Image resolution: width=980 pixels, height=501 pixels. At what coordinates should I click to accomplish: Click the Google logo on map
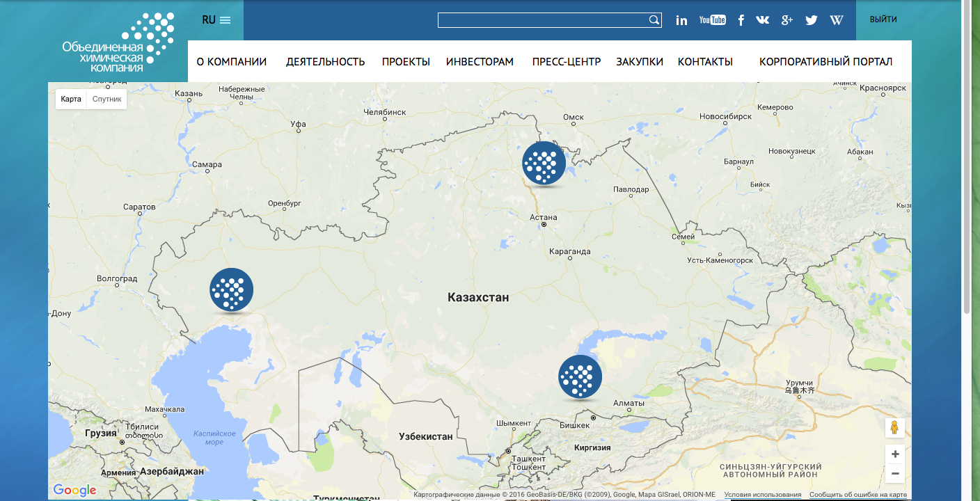74,490
